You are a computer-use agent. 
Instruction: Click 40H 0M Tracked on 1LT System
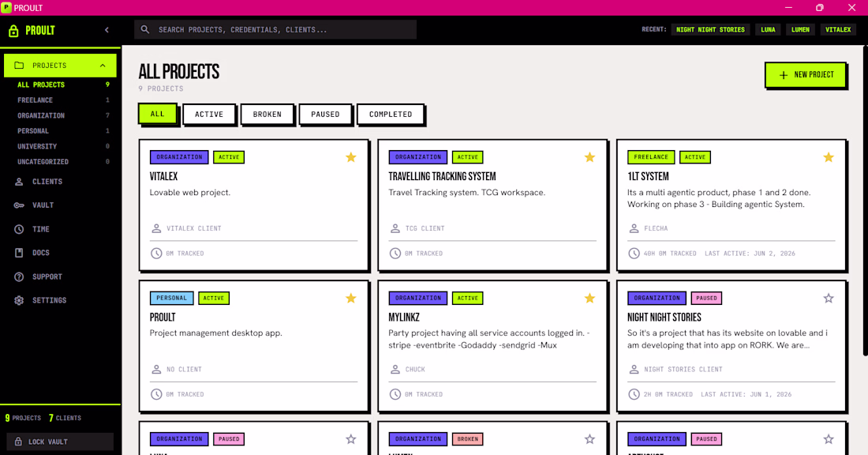(670, 254)
